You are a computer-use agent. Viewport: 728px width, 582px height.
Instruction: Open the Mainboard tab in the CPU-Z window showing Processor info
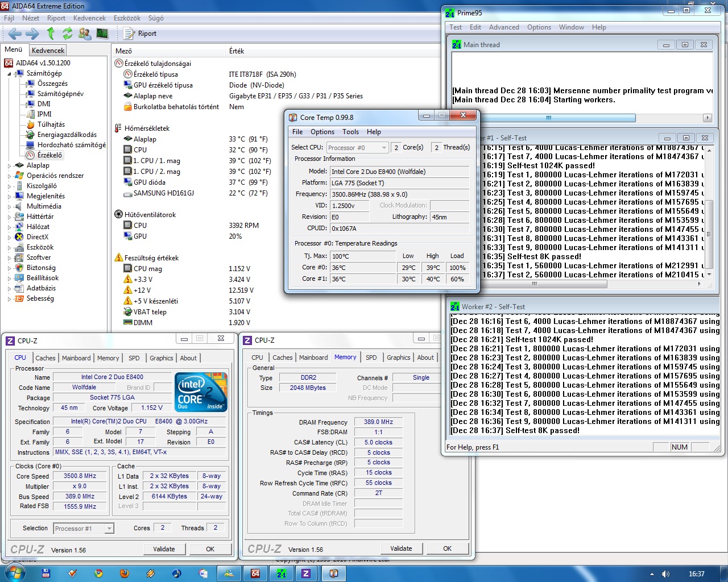click(x=76, y=358)
